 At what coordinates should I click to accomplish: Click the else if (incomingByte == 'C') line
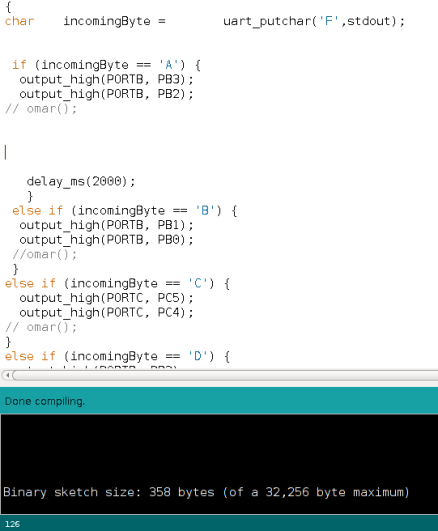pyautogui.click(x=117, y=283)
